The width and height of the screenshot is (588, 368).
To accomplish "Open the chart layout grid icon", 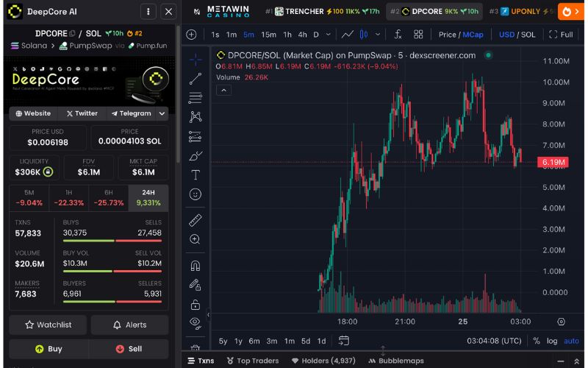I will pyautogui.click(x=418, y=35).
